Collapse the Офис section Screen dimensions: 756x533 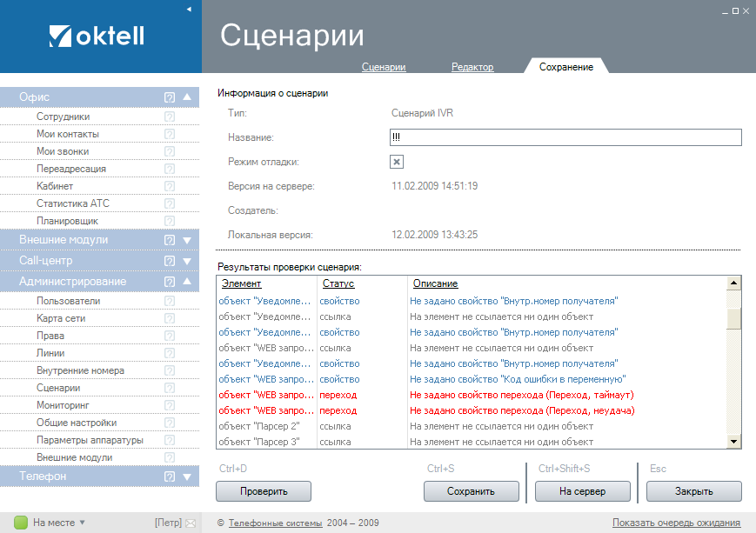[x=187, y=97]
